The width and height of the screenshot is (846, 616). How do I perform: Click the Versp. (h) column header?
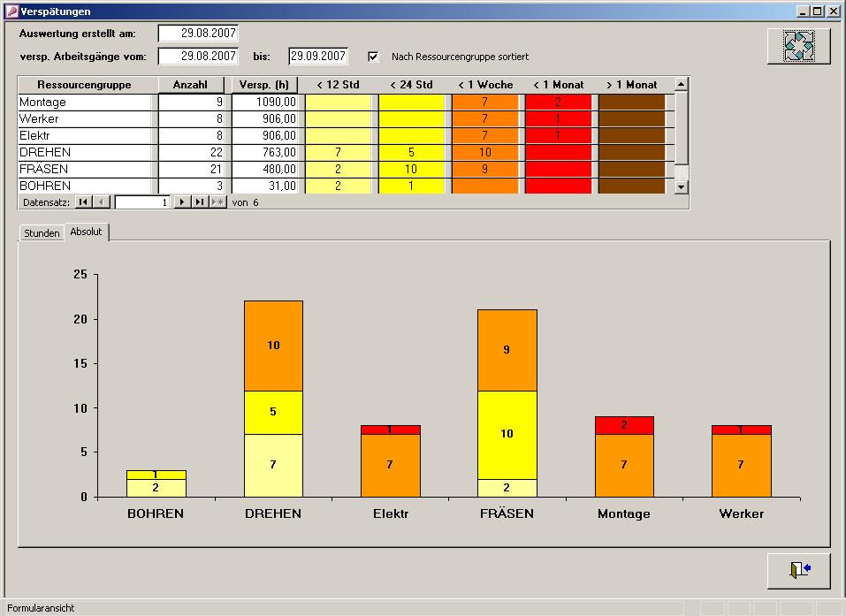coord(264,85)
